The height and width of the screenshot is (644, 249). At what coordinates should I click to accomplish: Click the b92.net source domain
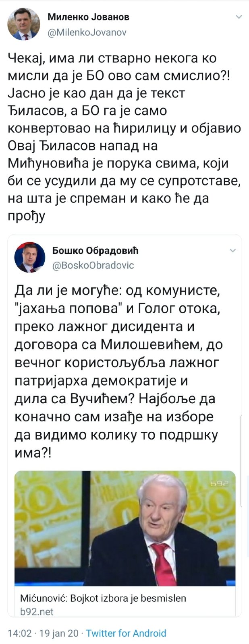tap(37, 612)
